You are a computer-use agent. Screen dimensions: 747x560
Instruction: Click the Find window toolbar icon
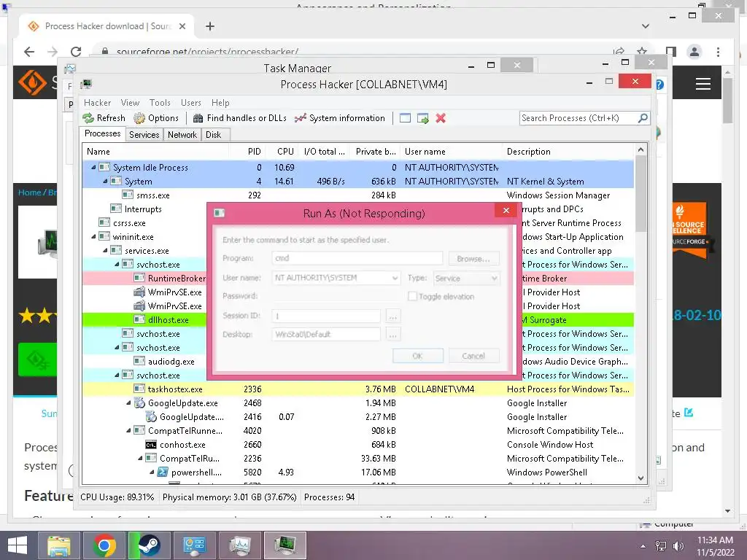click(405, 118)
